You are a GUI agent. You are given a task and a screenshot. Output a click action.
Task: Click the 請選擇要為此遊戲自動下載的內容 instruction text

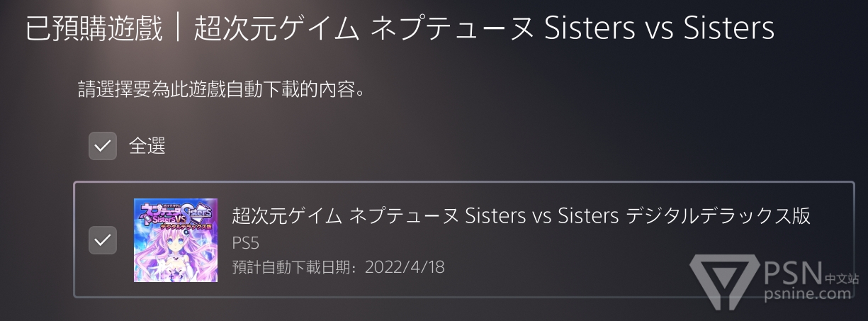[x=222, y=91]
